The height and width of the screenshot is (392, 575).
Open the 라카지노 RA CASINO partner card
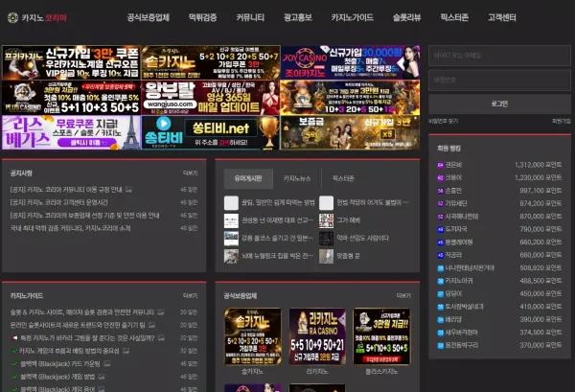point(317,336)
